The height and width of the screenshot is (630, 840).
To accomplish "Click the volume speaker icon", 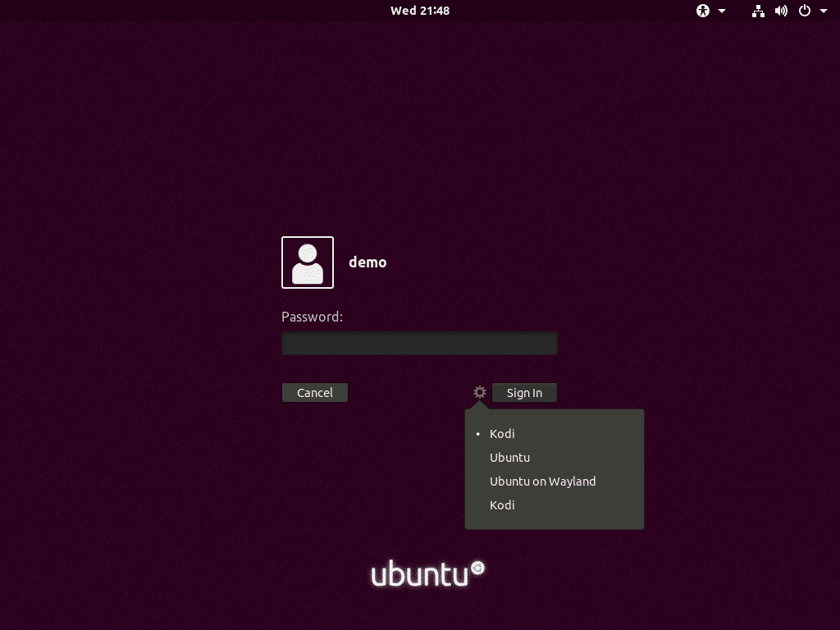I will [781, 11].
